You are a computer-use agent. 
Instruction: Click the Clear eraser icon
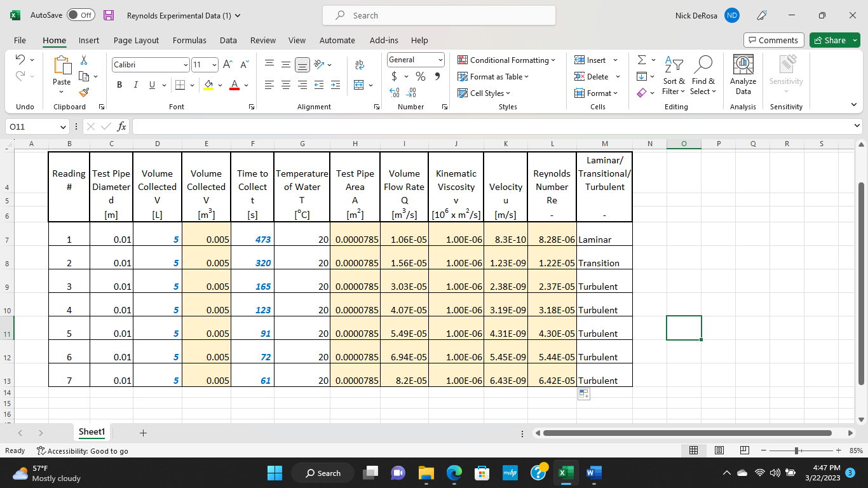click(x=642, y=93)
